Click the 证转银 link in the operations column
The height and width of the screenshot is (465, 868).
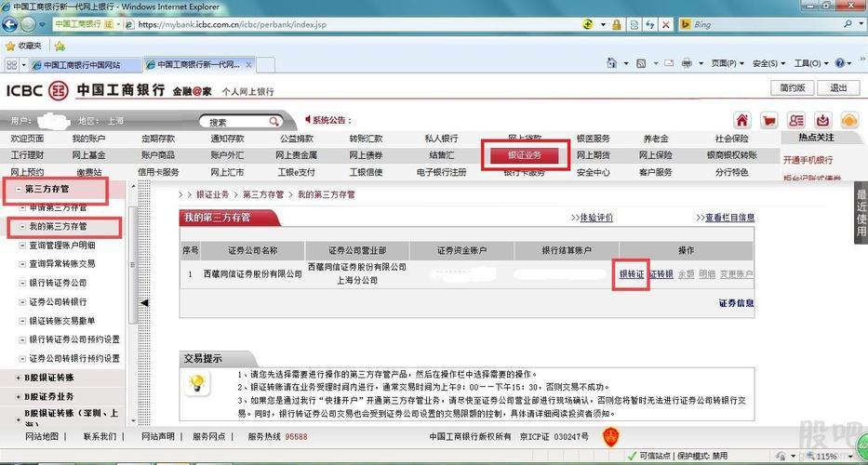click(661, 274)
